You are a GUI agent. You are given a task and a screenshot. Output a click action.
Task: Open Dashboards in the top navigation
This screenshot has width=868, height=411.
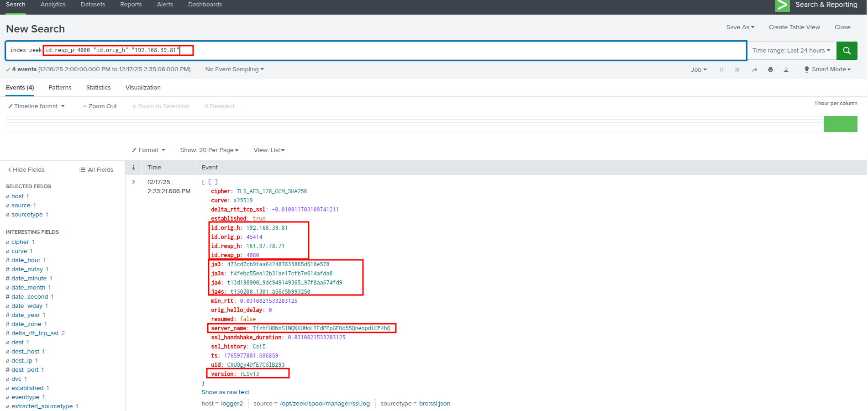[x=205, y=5]
